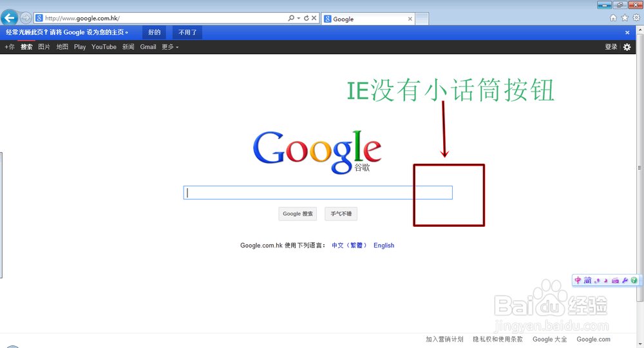Close the Google tab with its X

point(410,19)
